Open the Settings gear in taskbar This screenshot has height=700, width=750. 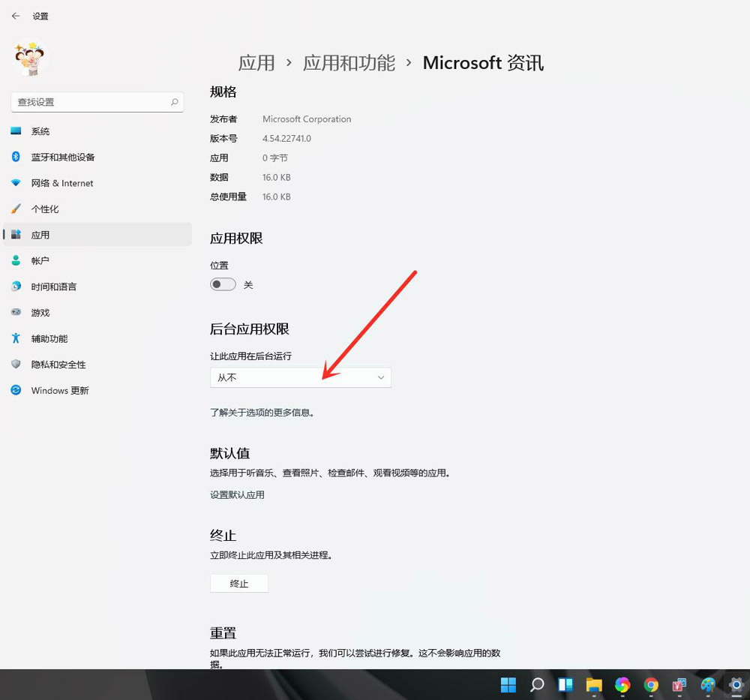pos(736,685)
